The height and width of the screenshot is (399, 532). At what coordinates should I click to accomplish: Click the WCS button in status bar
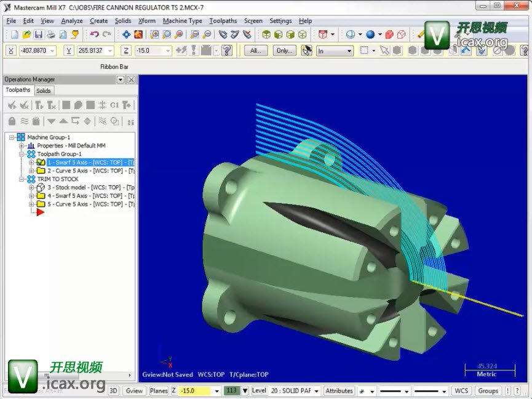[461, 391]
